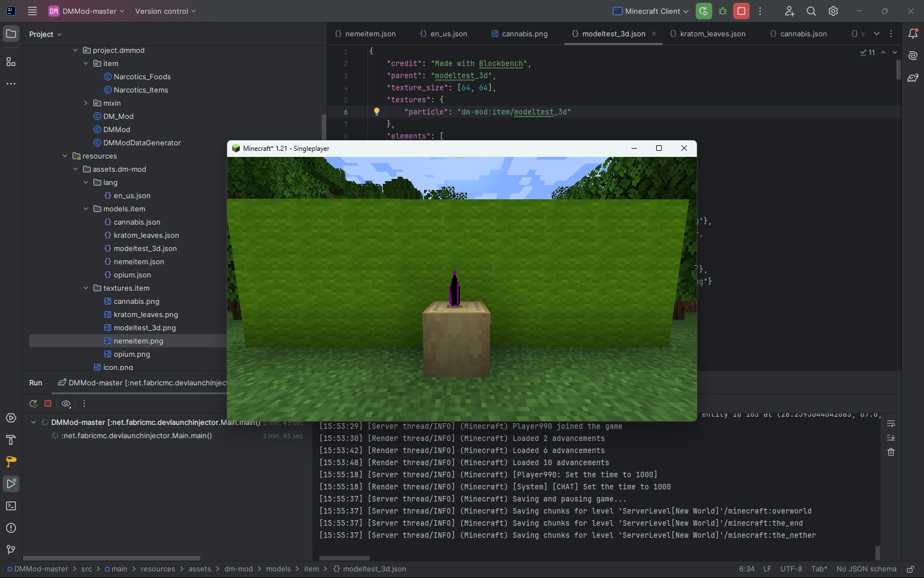This screenshot has width=924, height=578.
Task: Collapse the DMMod-master run tree node
Action: [x=34, y=422]
